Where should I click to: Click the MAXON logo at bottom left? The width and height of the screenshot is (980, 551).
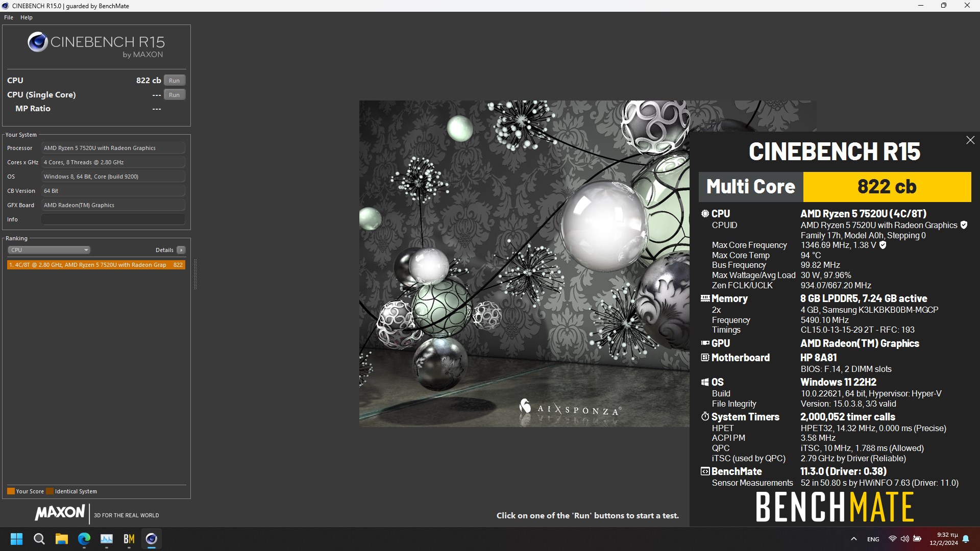pos(60,513)
